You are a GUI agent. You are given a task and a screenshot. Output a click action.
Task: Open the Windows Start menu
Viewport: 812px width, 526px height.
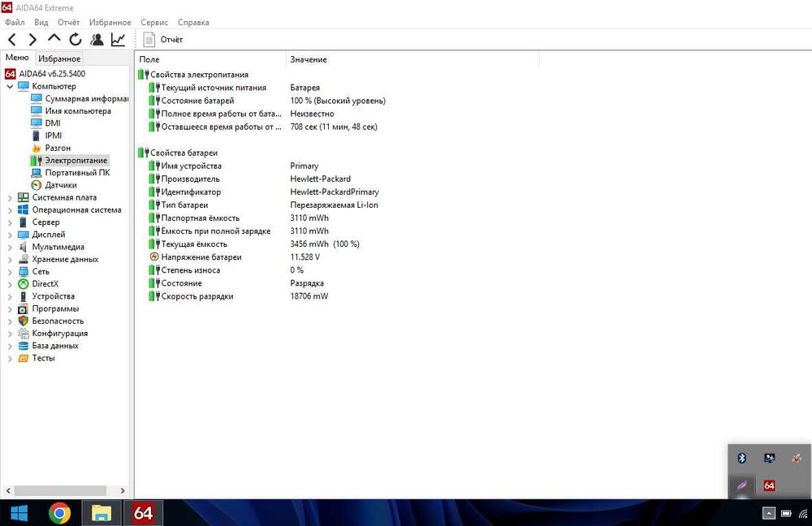pyautogui.click(x=19, y=513)
